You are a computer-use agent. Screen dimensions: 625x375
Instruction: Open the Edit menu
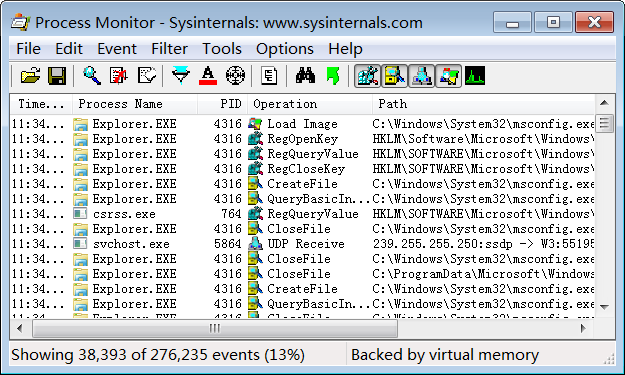(69, 49)
